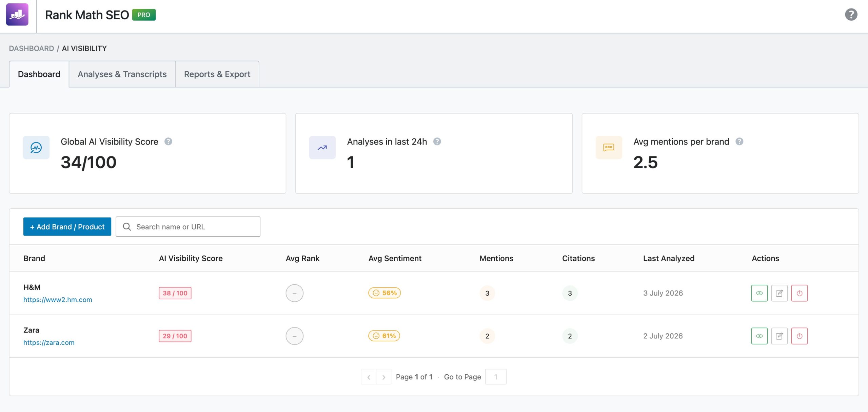Click the Zara brand name

(31, 330)
